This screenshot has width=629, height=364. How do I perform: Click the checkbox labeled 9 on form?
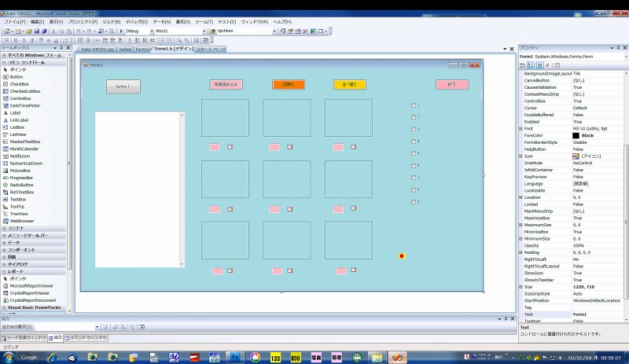point(414,202)
